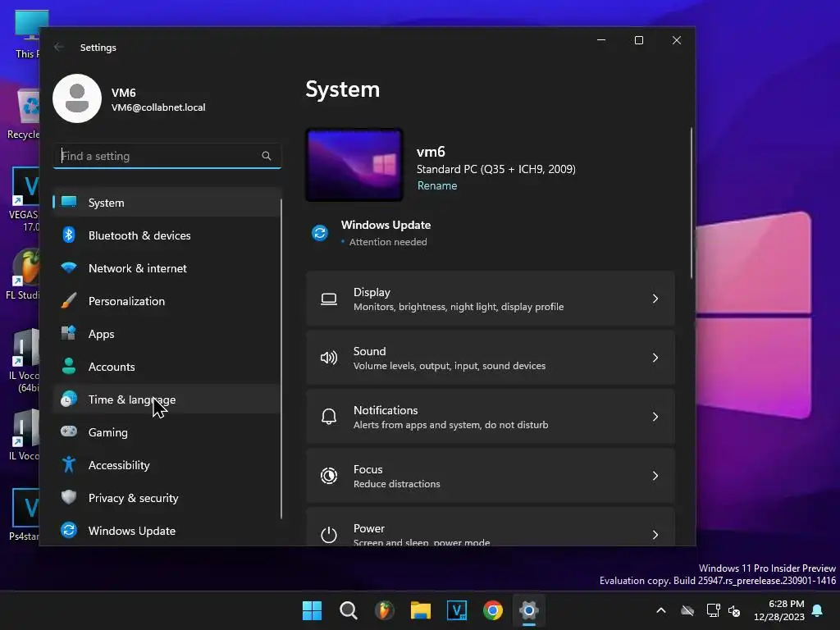
Task: Click the Windows Update sync icon near the top
Action: click(x=320, y=233)
